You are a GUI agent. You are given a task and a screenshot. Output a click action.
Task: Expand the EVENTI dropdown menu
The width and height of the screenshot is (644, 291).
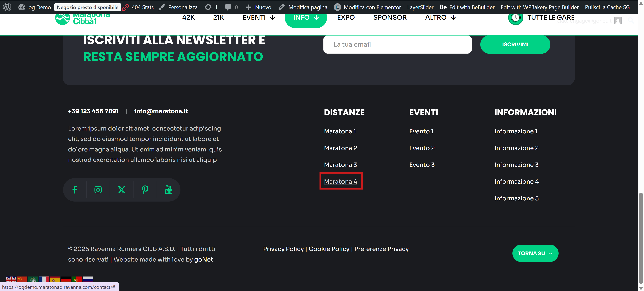click(259, 17)
